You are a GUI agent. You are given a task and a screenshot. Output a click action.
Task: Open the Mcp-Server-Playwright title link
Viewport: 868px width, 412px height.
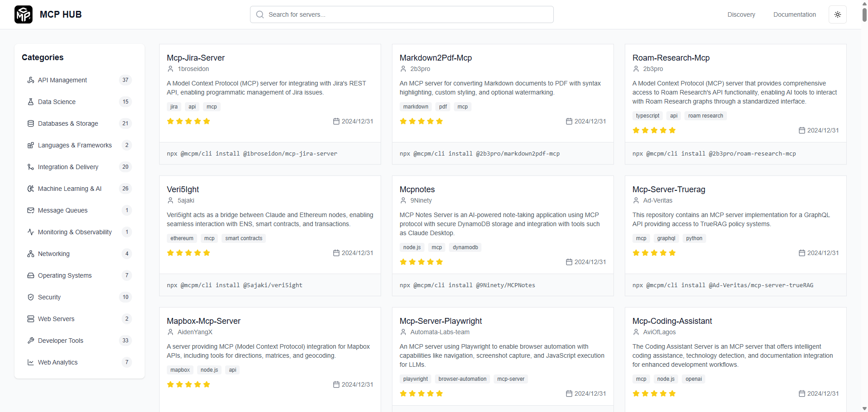[x=440, y=321]
